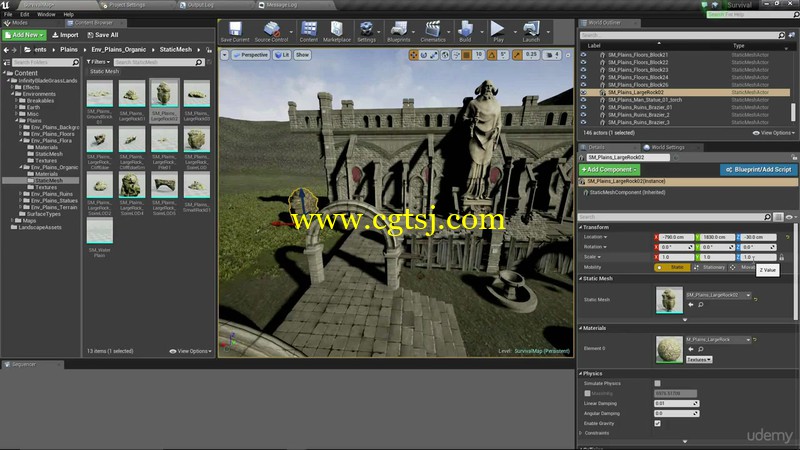Click the scale lock icon
Image resolution: width=800 pixels, height=450 pixels.
click(x=781, y=257)
